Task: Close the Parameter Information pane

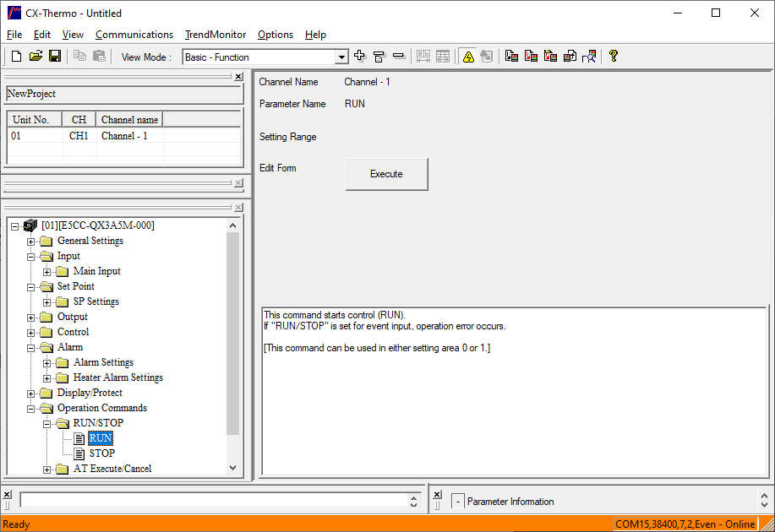Action: [x=437, y=494]
